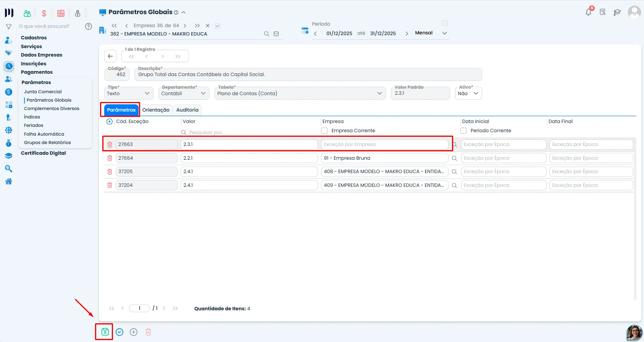Image resolution: width=644 pixels, height=342 pixels.
Task: Switch to the Orientação tab
Action: tap(156, 110)
